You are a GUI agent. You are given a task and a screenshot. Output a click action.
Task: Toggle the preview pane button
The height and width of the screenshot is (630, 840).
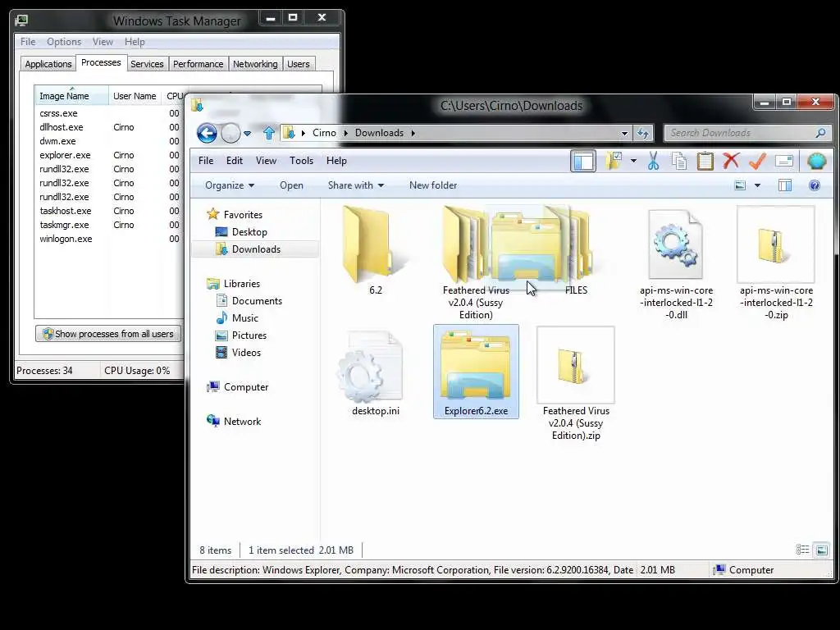pos(785,185)
